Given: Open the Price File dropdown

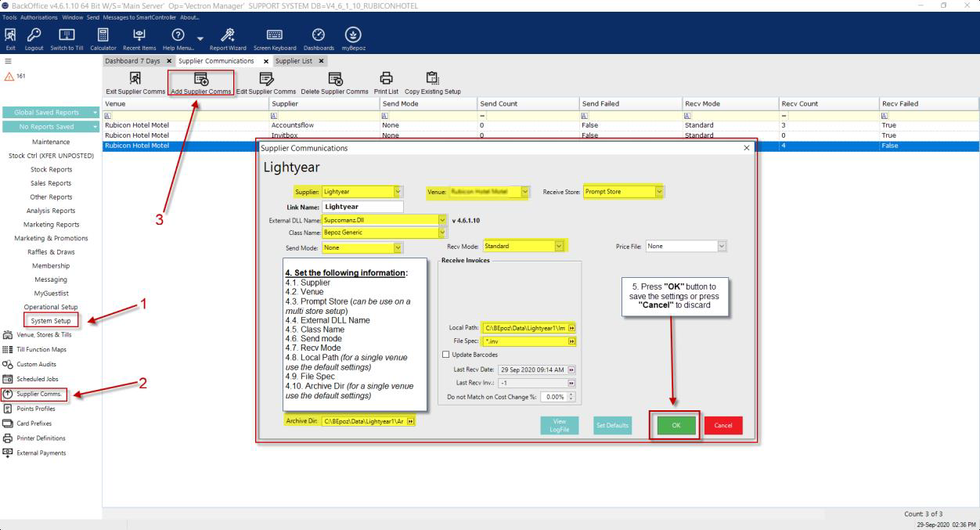Looking at the screenshot, I should pos(722,246).
